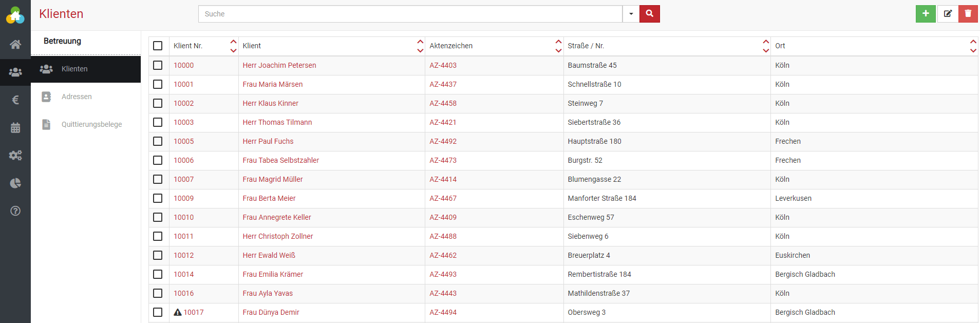Click in the Suche search field
Screen dimensions: 980x323
410,14
